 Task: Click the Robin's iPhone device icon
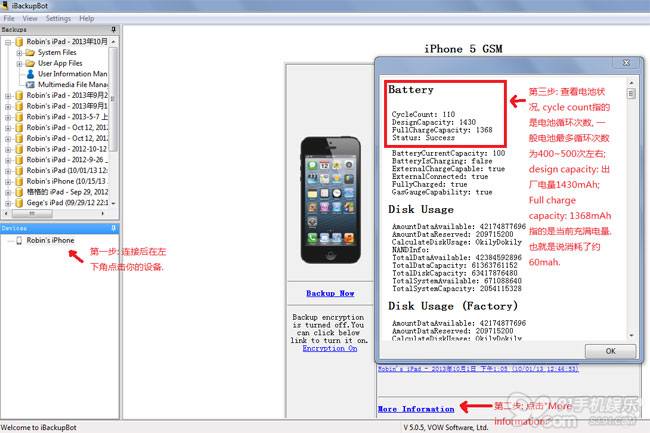pos(19,240)
